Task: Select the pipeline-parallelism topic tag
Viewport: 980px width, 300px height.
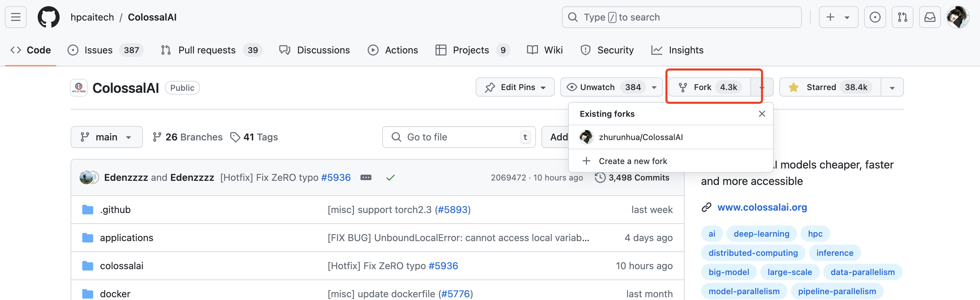Action: tap(837, 291)
